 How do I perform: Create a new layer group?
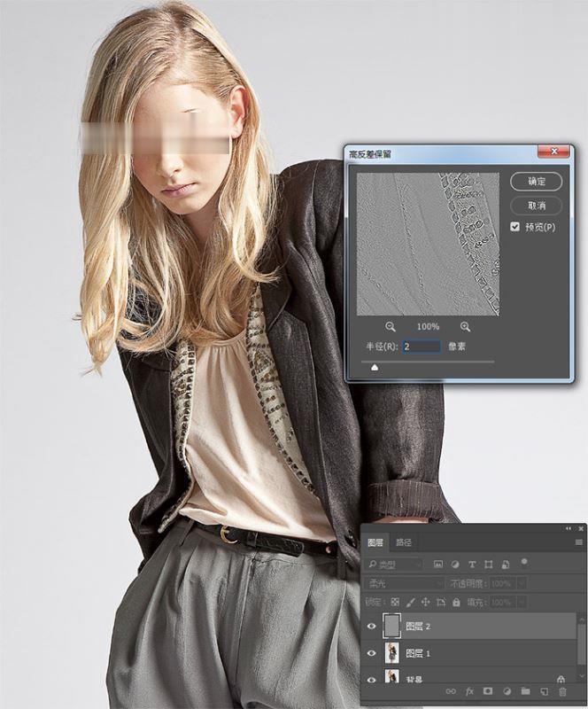pyautogui.click(x=525, y=691)
